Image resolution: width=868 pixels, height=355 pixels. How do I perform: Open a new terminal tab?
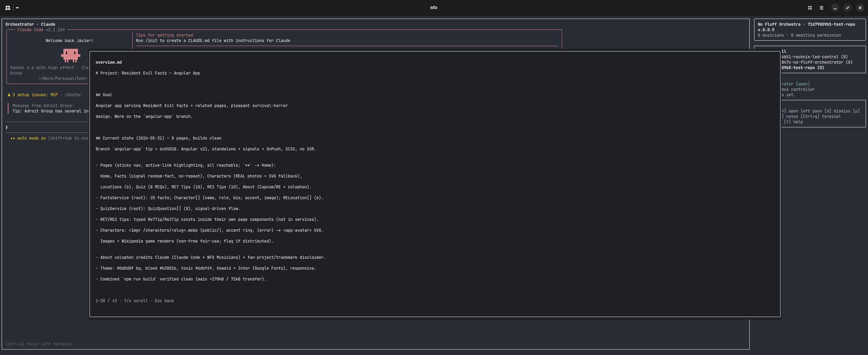pos(7,7)
